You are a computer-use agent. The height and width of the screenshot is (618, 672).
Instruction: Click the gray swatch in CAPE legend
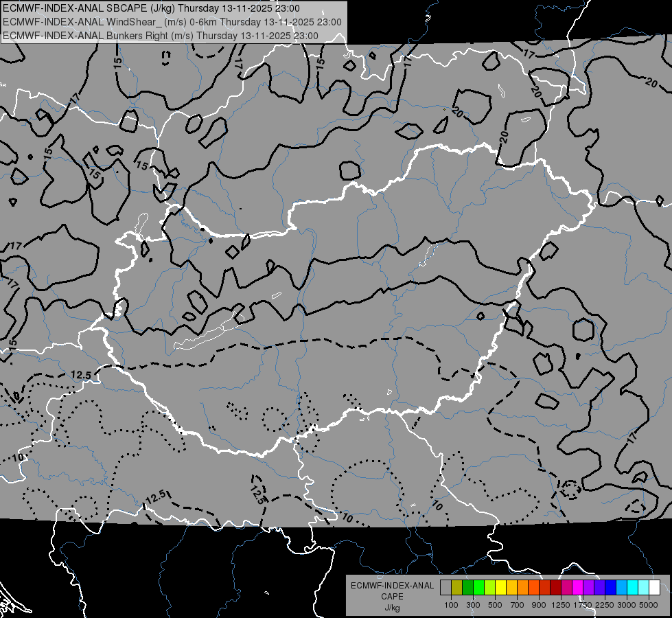pos(445,587)
